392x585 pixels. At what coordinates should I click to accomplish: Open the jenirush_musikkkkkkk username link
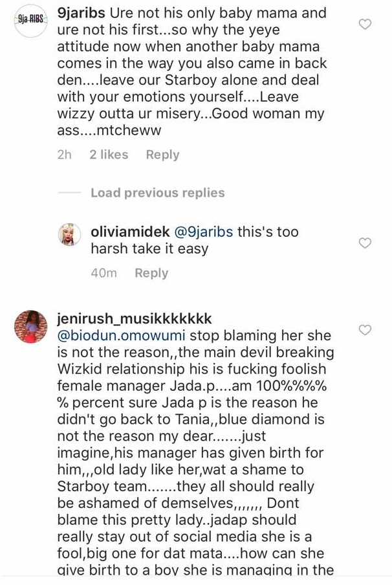(x=135, y=319)
